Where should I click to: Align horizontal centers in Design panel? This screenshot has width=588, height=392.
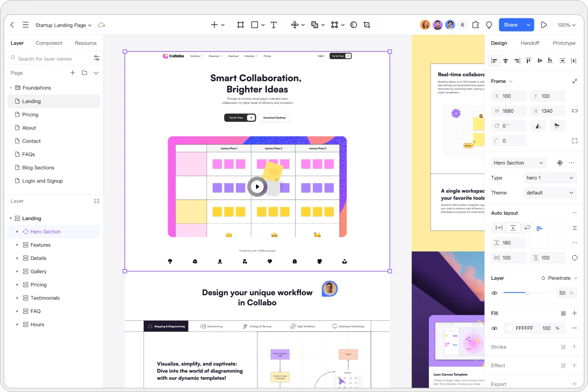506,61
